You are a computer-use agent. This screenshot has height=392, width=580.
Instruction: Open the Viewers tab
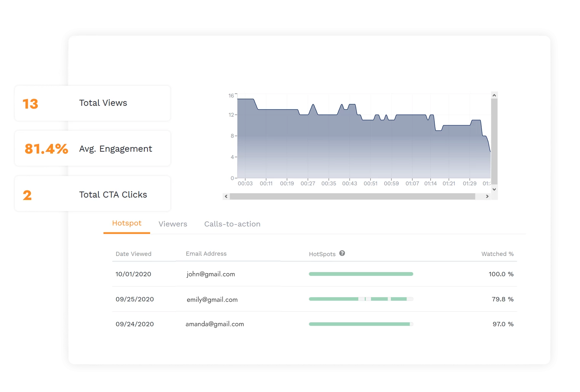pos(173,224)
